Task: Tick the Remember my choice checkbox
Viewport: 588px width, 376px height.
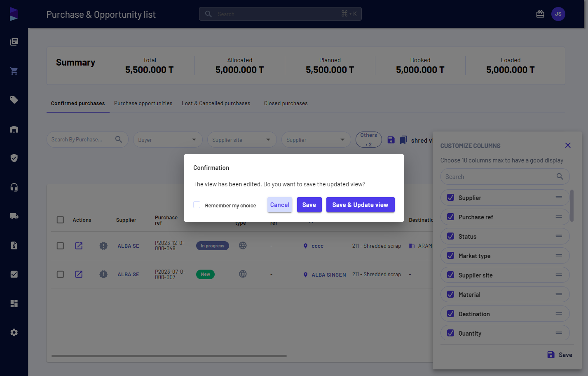Action: (x=197, y=205)
